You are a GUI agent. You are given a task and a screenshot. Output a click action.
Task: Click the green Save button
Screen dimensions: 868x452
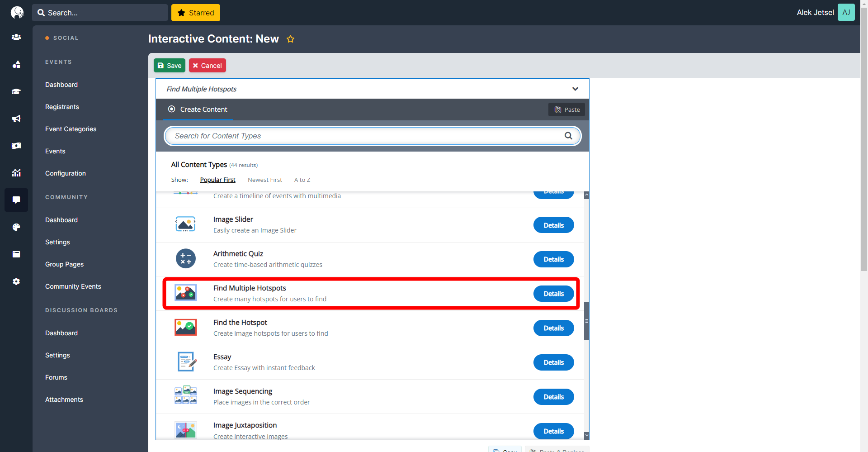[x=170, y=66]
